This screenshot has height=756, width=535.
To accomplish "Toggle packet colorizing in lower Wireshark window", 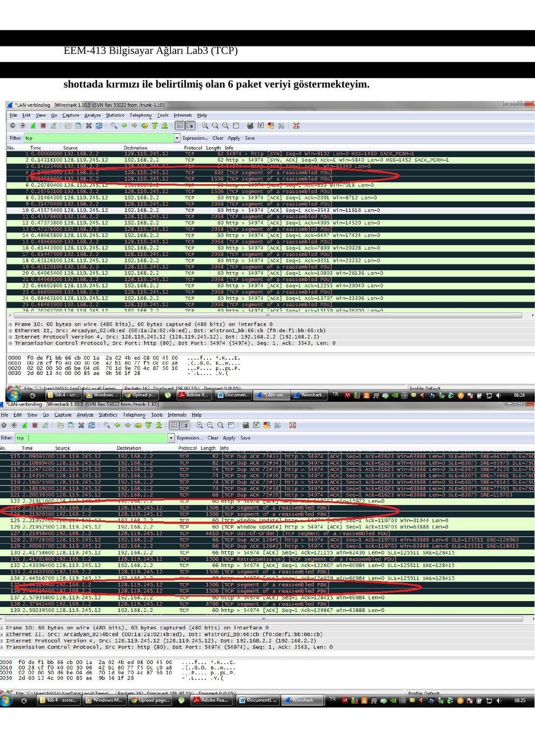I will 174,426.
